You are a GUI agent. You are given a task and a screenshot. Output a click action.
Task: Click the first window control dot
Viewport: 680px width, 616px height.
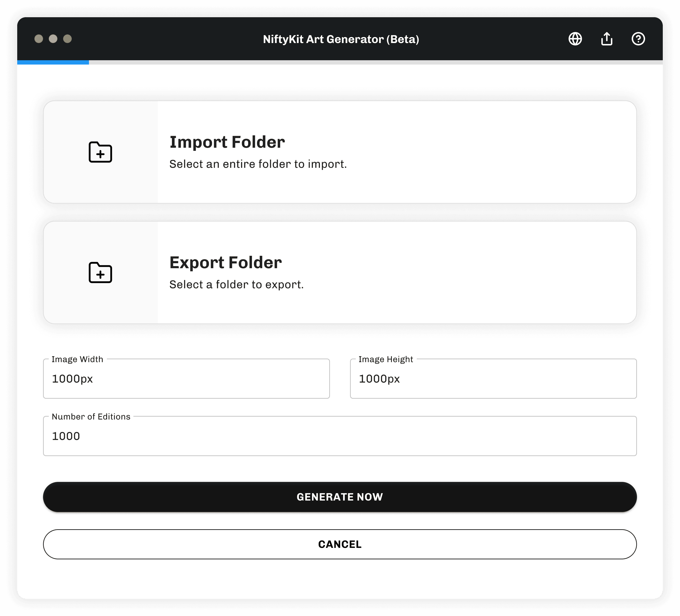tap(39, 39)
